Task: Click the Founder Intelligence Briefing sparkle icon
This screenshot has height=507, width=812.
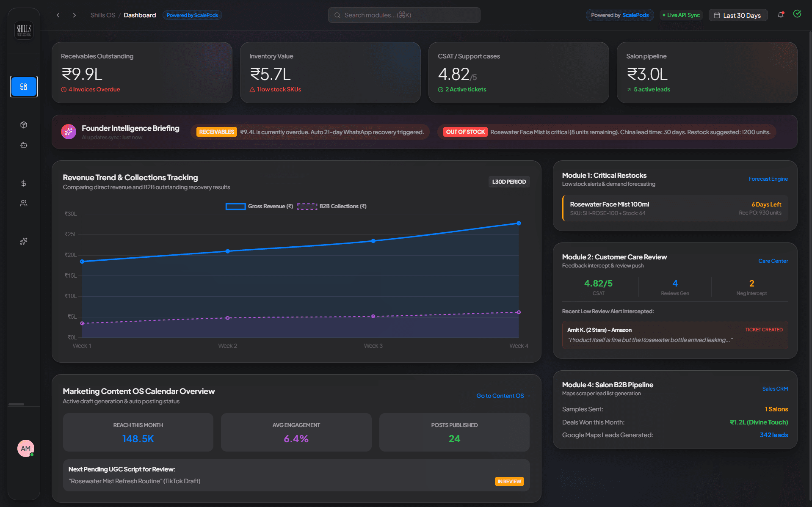Action: pos(69,132)
